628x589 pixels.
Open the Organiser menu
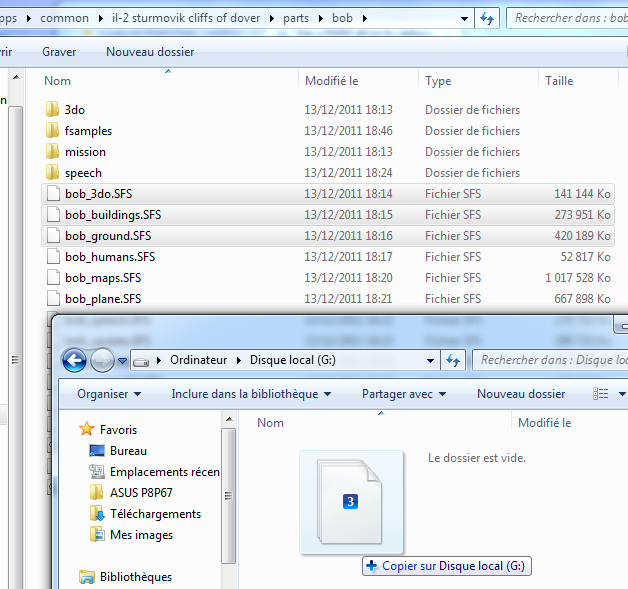pyautogui.click(x=109, y=394)
